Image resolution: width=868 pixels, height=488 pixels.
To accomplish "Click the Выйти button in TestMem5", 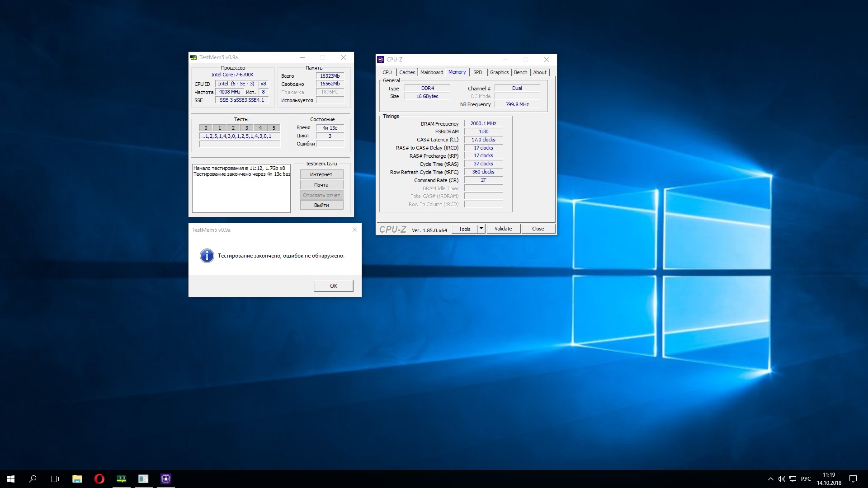I will (x=321, y=205).
